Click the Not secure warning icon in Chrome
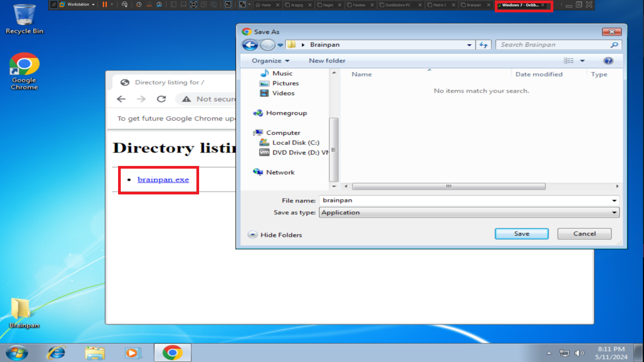The image size is (644, 362). pos(186,99)
